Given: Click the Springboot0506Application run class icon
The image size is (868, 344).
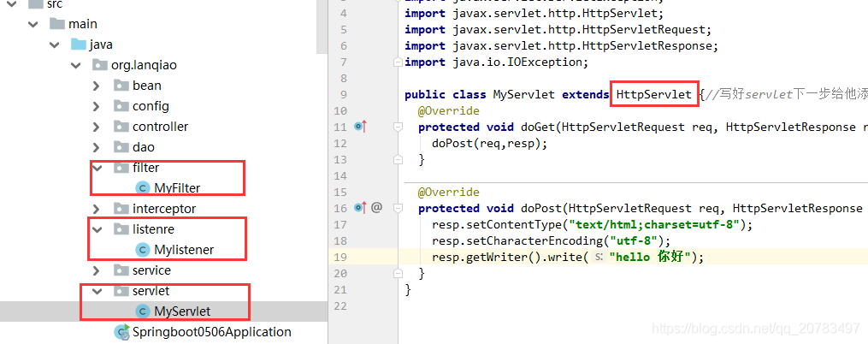Looking at the screenshot, I should tap(121, 332).
